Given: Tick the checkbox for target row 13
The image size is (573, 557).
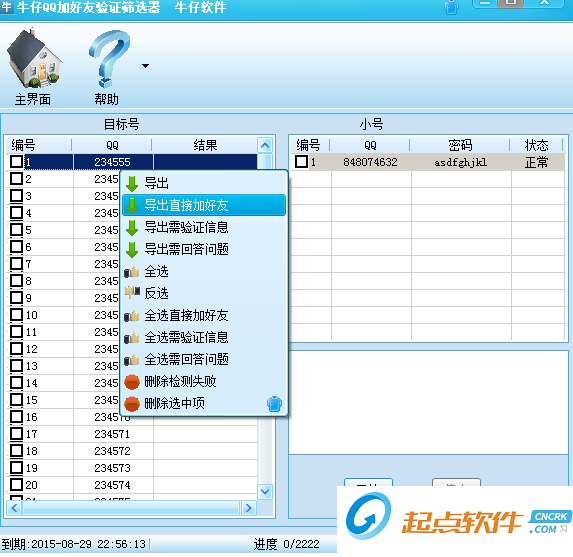Looking at the screenshot, I should click(16, 365).
